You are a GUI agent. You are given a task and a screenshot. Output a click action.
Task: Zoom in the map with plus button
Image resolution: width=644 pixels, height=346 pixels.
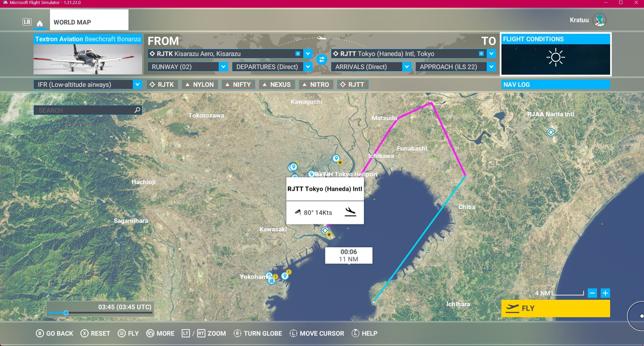(x=605, y=293)
